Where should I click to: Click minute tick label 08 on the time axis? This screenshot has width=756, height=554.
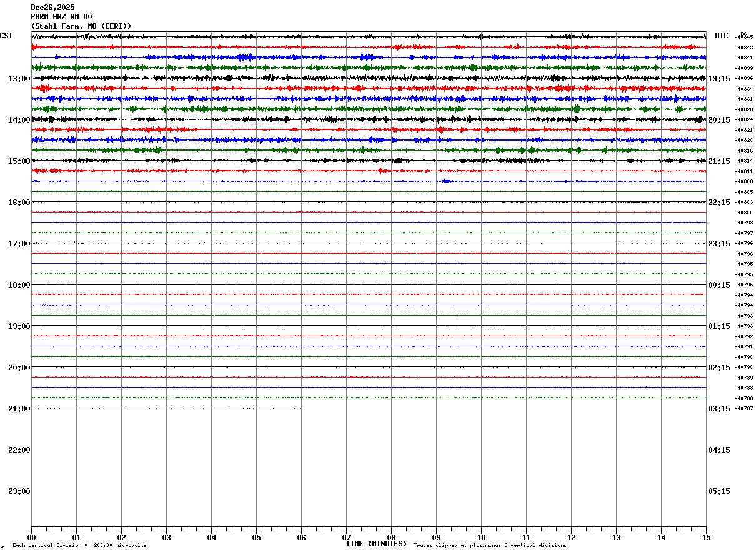tap(391, 538)
